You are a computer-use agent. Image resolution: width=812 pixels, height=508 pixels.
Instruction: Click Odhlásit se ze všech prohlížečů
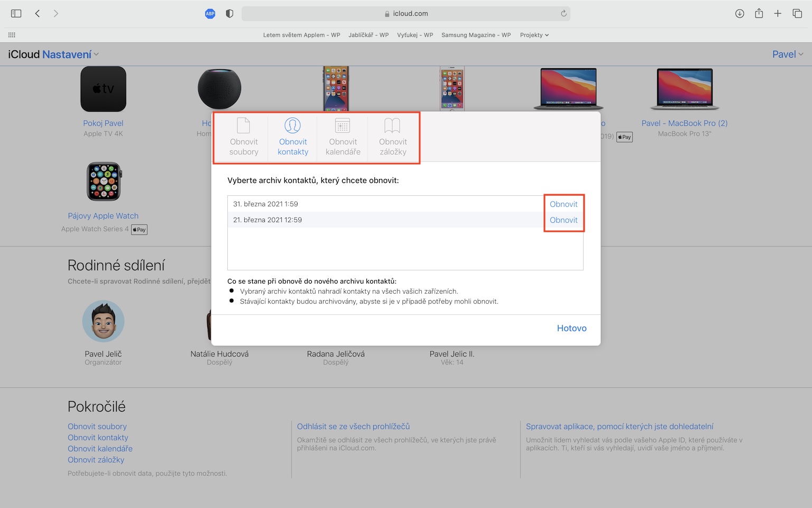click(x=353, y=427)
